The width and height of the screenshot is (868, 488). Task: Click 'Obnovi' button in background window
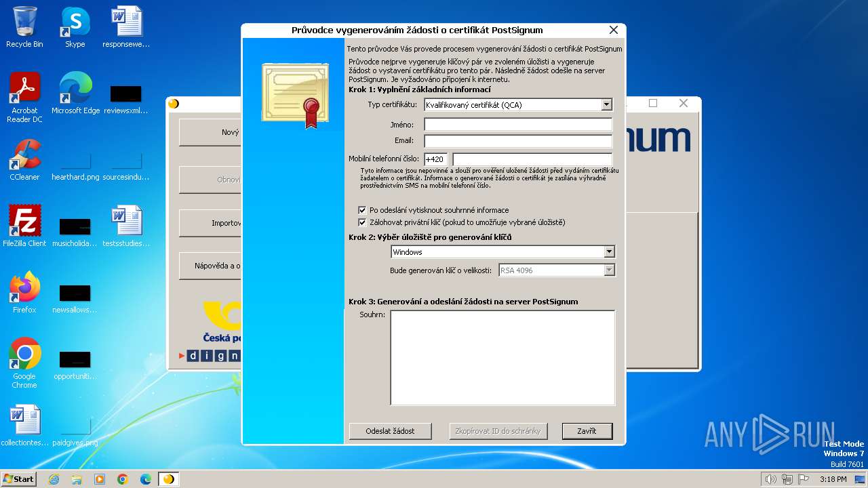pos(210,180)
